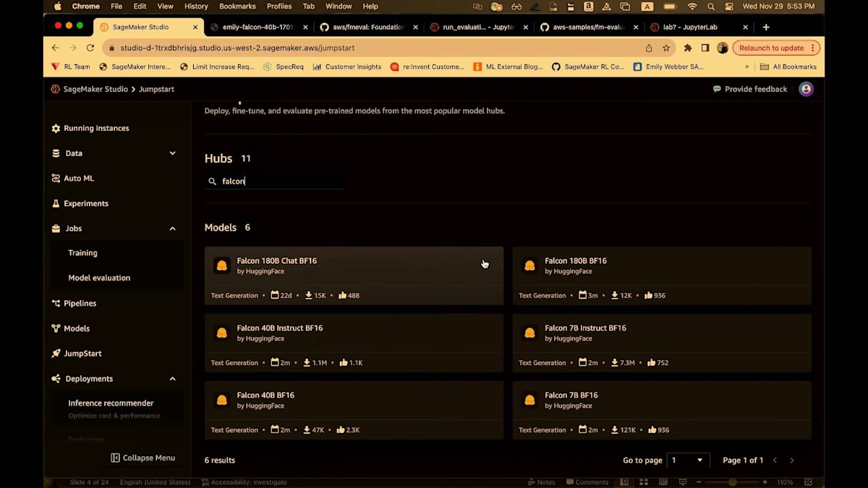Click the search magnifier icon in Hubs search

pyautogui.click(x=212, y=181)
